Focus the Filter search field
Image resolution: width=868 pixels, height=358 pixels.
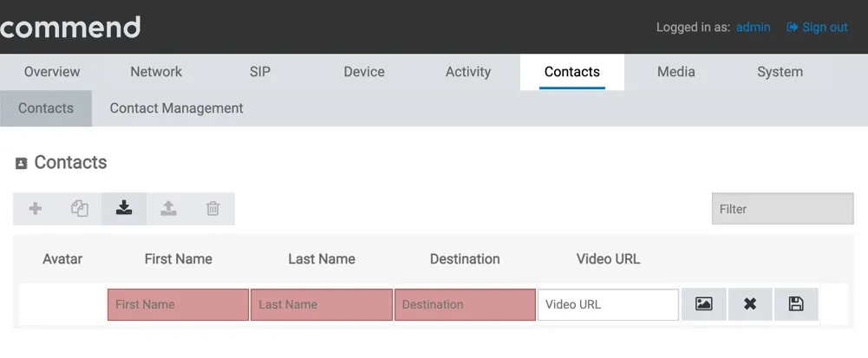coord(783,209)
